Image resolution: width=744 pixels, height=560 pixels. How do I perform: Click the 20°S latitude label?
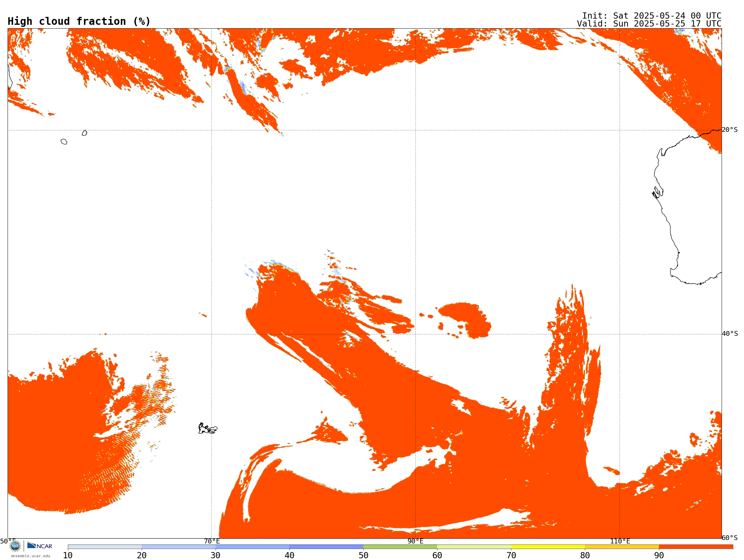730,130
